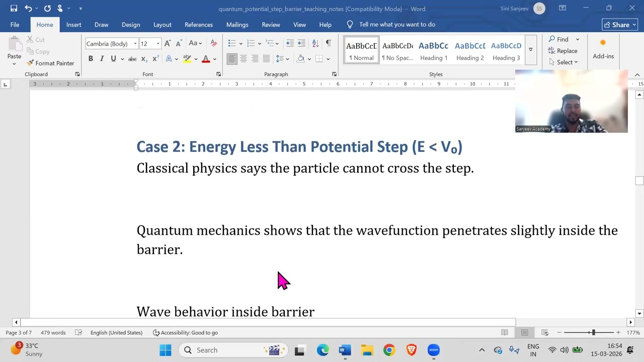Screen dimensions: 644x362
Task: Switch to the View tab
Action: (299, 25)
